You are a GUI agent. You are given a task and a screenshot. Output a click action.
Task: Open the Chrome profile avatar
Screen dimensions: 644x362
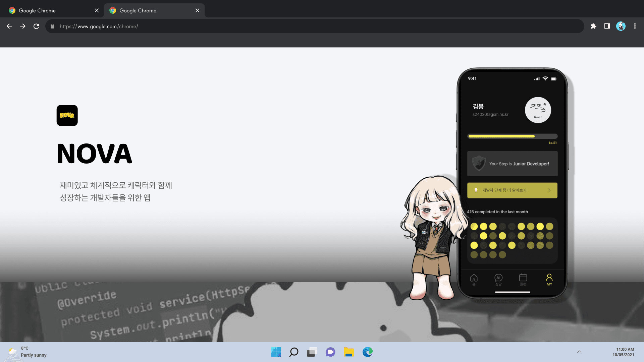621,26
